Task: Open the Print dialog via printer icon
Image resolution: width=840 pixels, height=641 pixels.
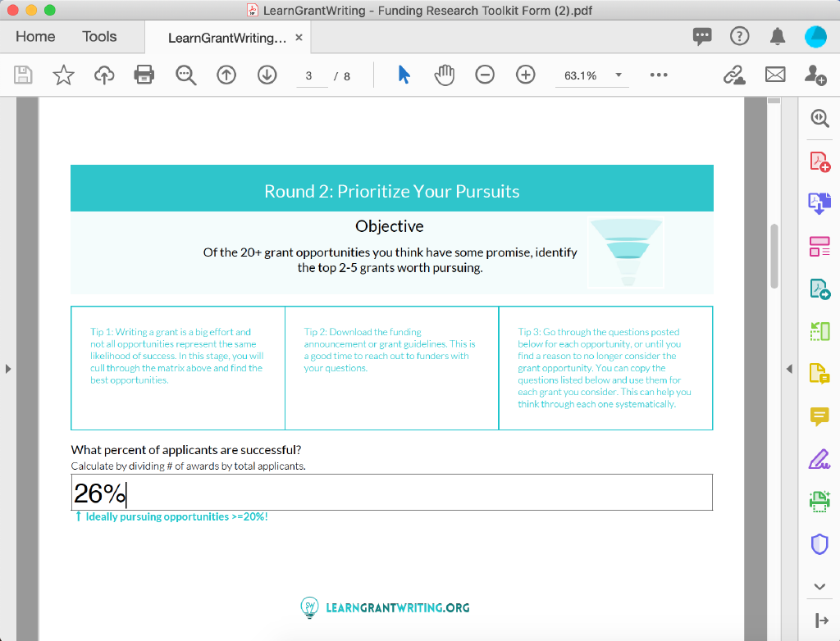Action: pyautogui.click(x=144, y=75)
